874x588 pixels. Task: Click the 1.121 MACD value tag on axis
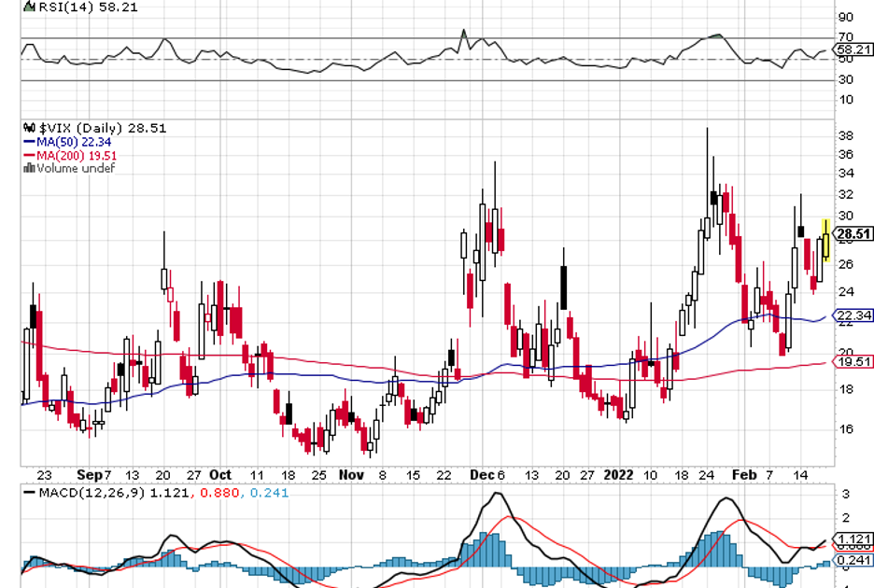click(x=854, y=539)
